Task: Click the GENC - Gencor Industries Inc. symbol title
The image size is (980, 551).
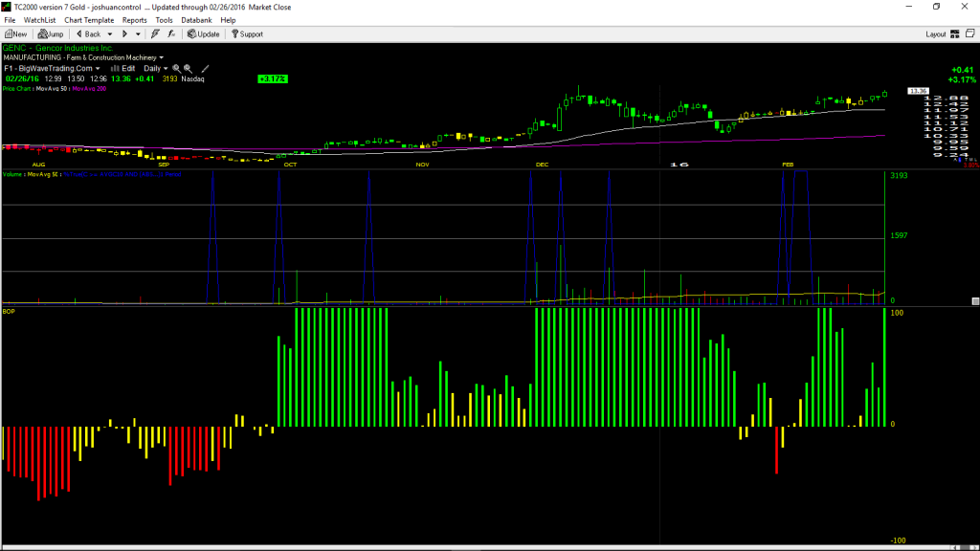Action: [x=57, y=48]
